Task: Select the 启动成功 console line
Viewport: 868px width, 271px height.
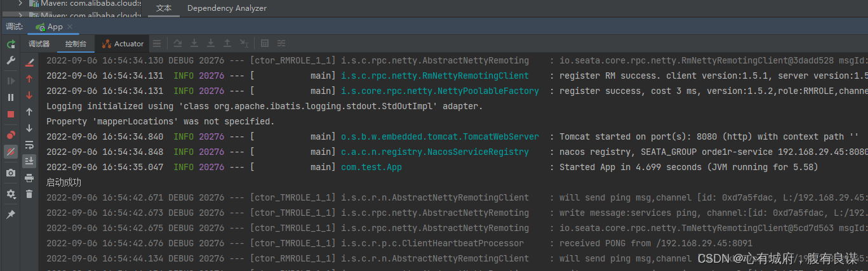Action: [64, 182]
